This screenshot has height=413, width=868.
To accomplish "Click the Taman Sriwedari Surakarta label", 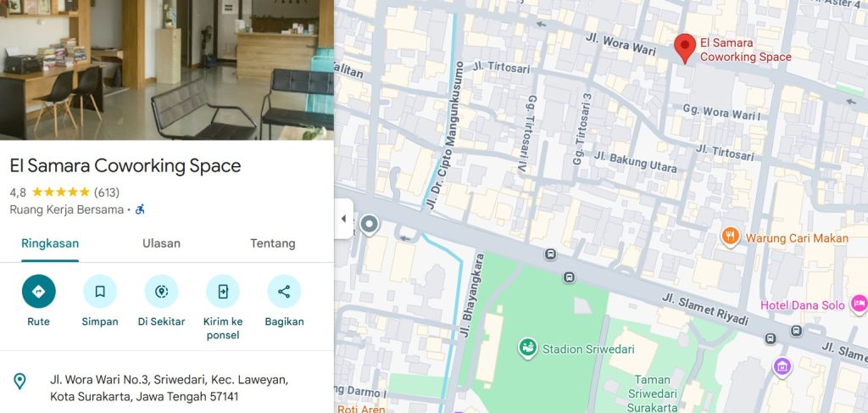I will coord(653,393).
